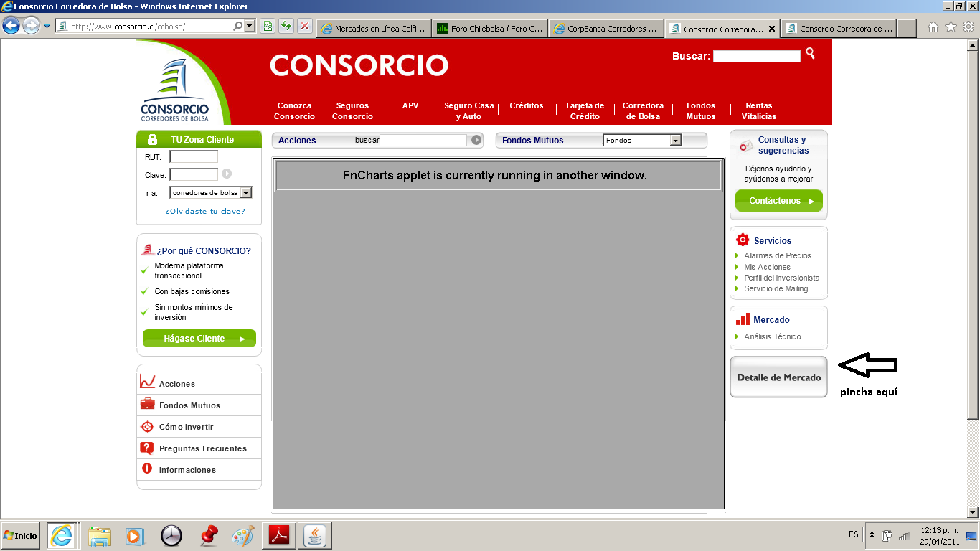Open the Conozca Consorcio menu
Screen dimensions: 980x551
pyautogui.click(x=294, y=111)
